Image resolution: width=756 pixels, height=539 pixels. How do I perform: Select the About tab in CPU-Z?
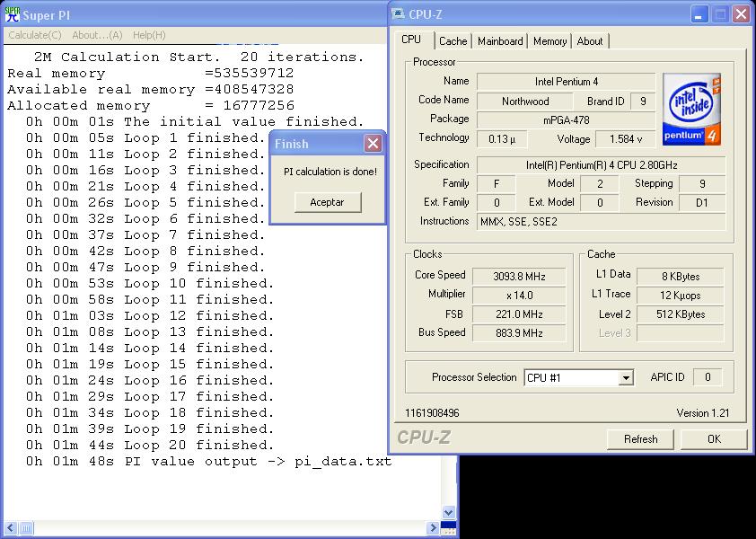[590, 41]
